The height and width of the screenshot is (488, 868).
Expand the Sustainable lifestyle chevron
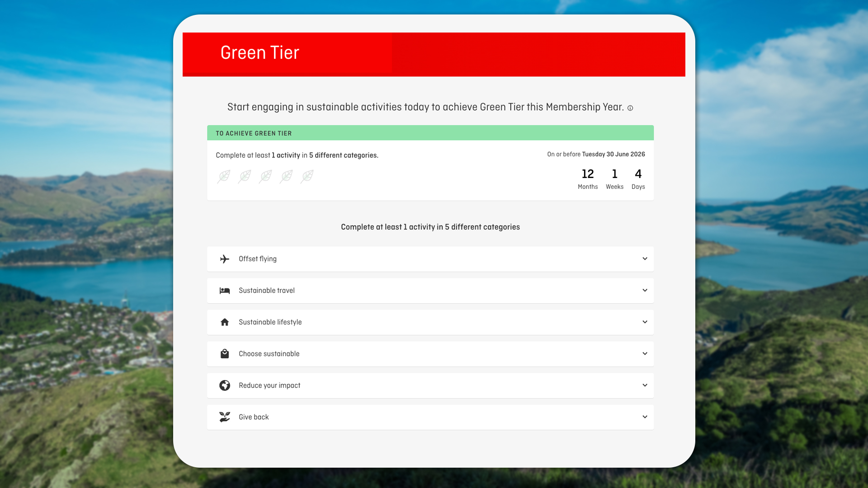645,322
